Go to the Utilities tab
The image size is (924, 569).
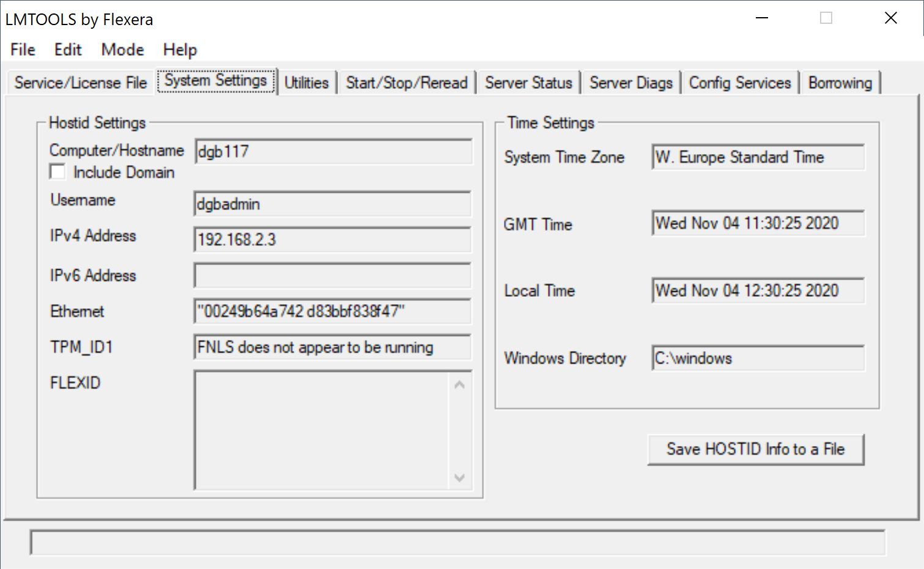tap(306, 83)
